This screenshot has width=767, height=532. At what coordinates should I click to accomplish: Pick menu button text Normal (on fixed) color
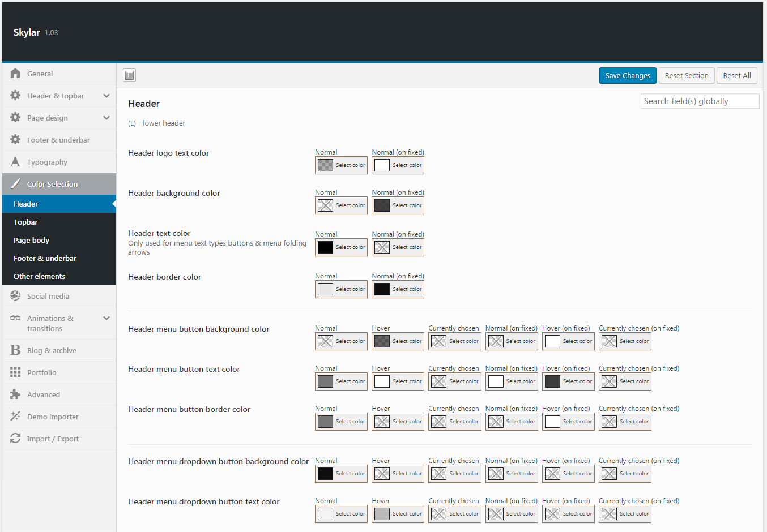(x=512, y=381)
